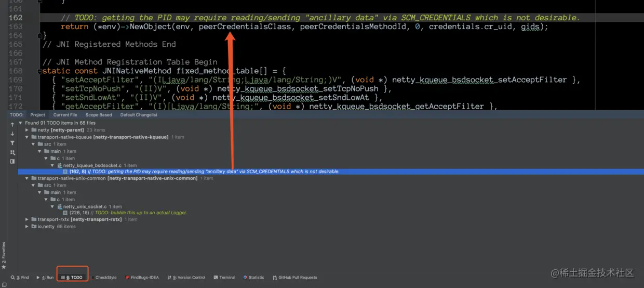The width and height of the screenshot is (644, 288).
Task: Open the Version Control tool window
Action: 186,278
